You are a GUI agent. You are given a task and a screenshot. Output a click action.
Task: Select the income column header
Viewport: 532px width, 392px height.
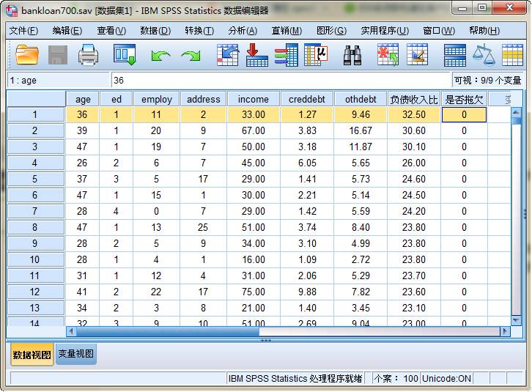coord(254,99)
